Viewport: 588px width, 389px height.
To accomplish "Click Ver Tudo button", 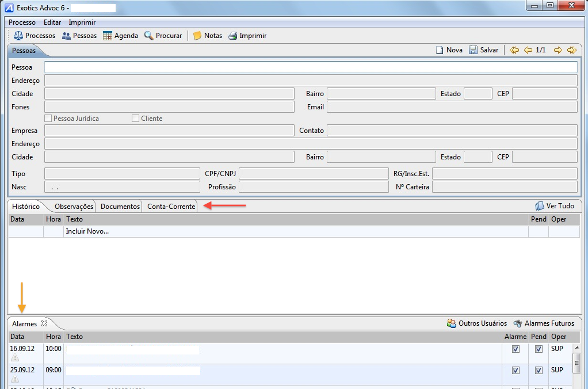I will [555, 206].
